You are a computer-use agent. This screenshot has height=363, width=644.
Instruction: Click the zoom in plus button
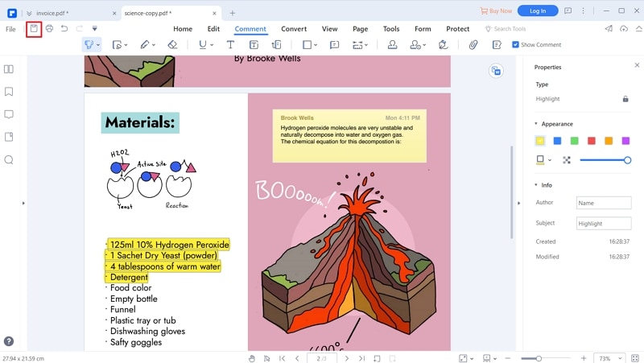(x=584, y=358)
